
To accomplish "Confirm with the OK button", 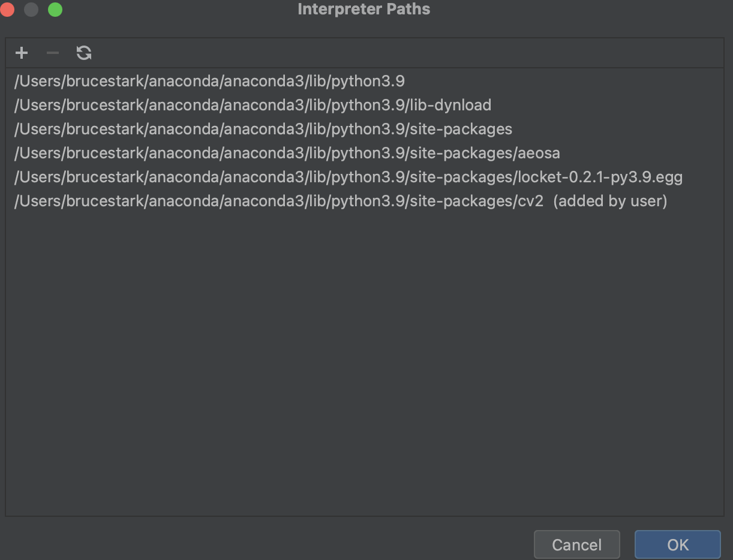I will pyautogui.click(x=678, y=544).
